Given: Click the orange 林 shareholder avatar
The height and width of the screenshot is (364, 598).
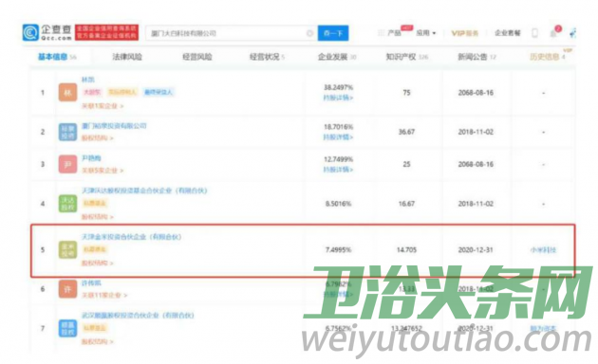Looking at the screenshot, I should 67,93.
